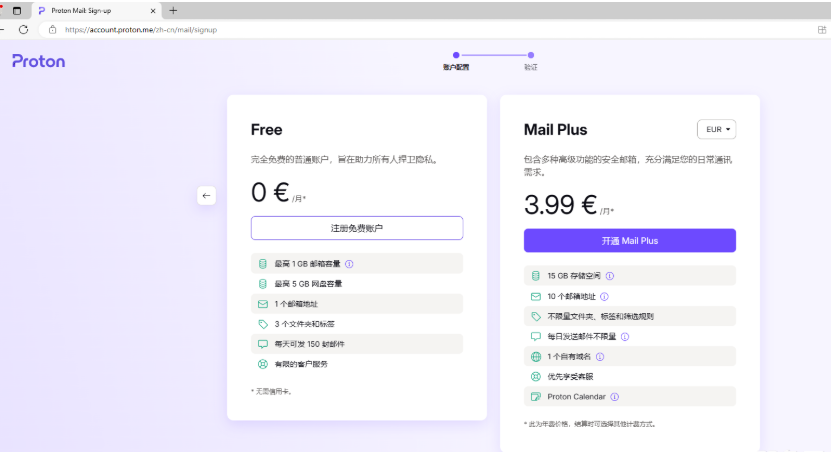
Task: Open the EUR currency dropdown
Action: (x=717, y=129)
